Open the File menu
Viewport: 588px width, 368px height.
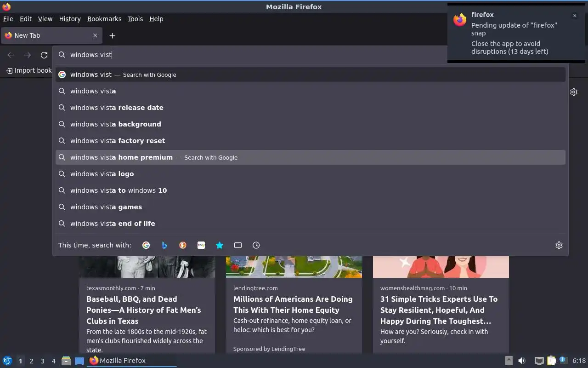click(x=8, y=19)
